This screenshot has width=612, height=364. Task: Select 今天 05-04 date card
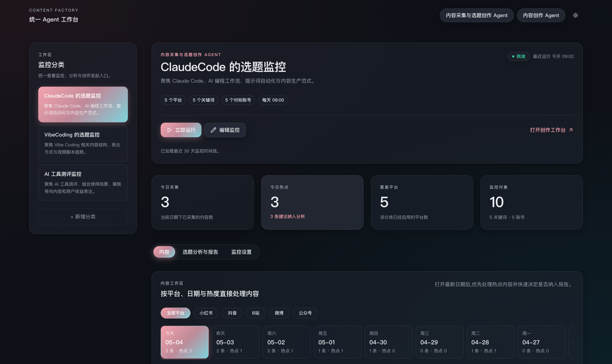(x=185, y=342)
